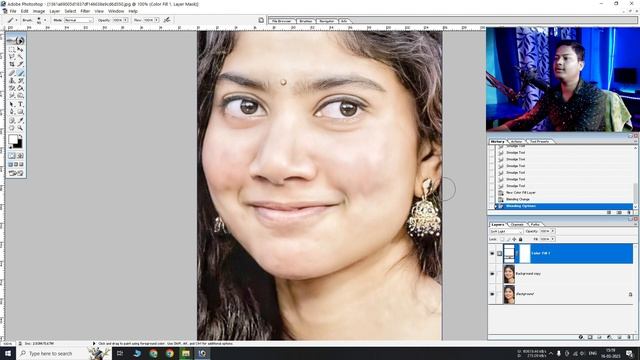
Task: Create new snapshot in History panel
Action: tap(619, 213)
